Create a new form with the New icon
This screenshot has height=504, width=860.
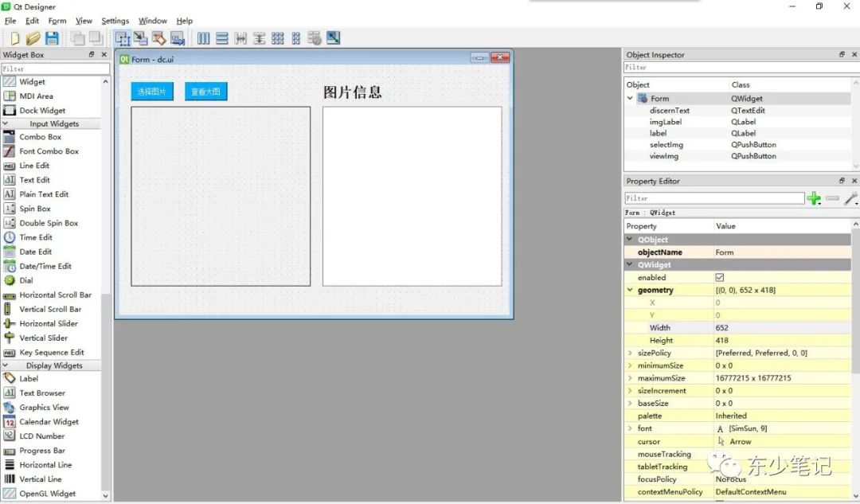[14, 37]
